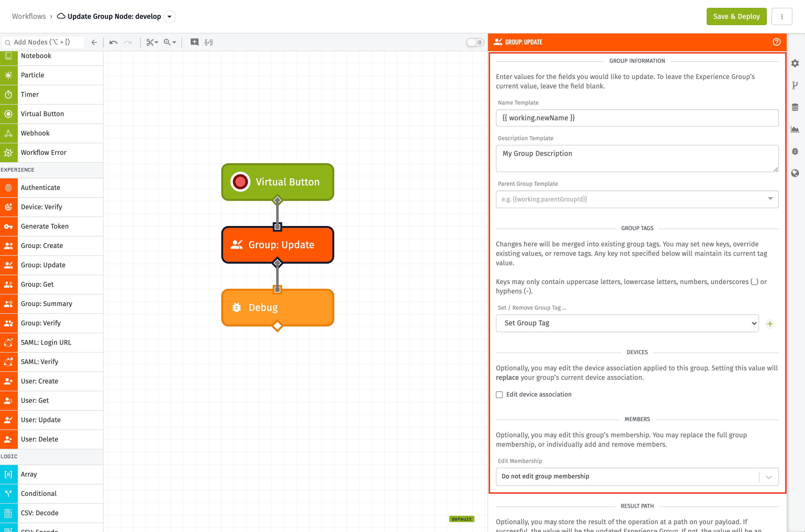Pick Timer node from palette
This screenshot has width=805, height=532.
click(x=52, y=95)
